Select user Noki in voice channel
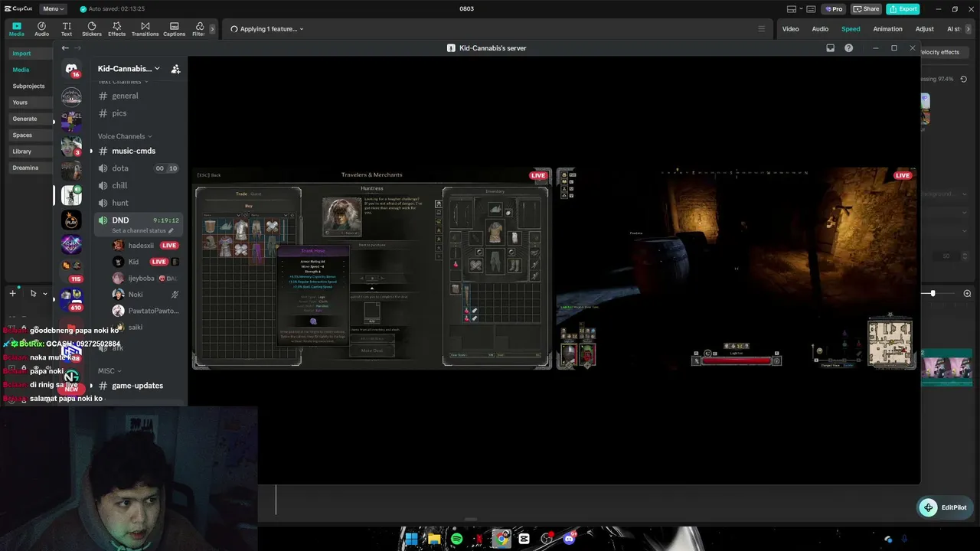Image resolution: width=980 pixels, height=551 pixels. coord(136,295)
